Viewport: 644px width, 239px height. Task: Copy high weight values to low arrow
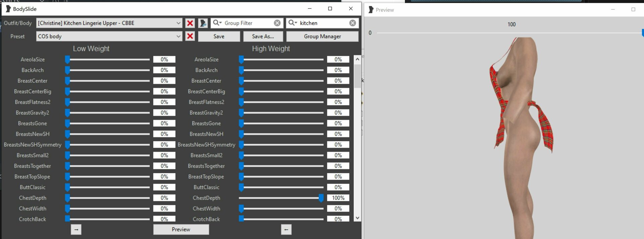click(x=286, y=230)
